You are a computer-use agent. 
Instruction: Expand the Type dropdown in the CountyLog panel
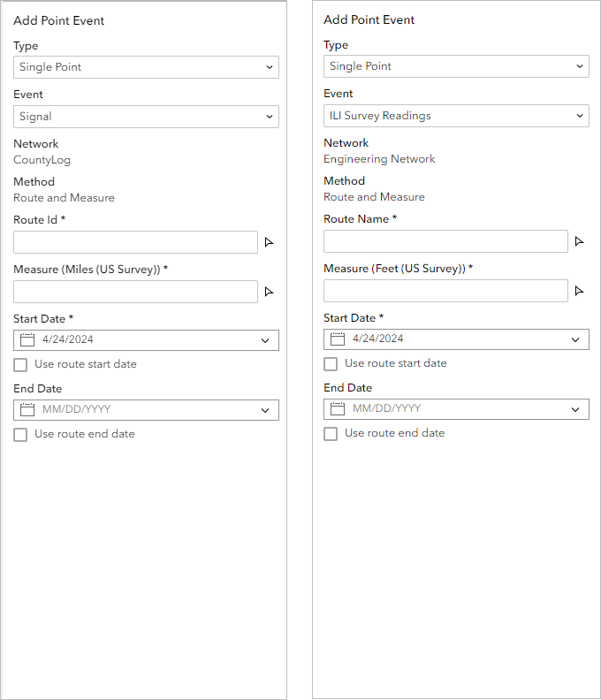click(x=146, y=67)
